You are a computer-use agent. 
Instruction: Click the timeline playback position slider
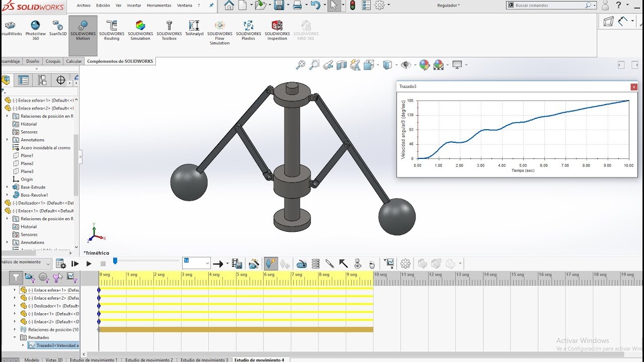115,261
